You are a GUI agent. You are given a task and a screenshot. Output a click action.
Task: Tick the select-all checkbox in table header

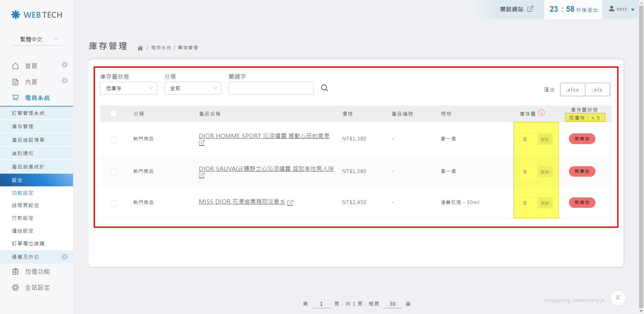[x=114, y=114]
